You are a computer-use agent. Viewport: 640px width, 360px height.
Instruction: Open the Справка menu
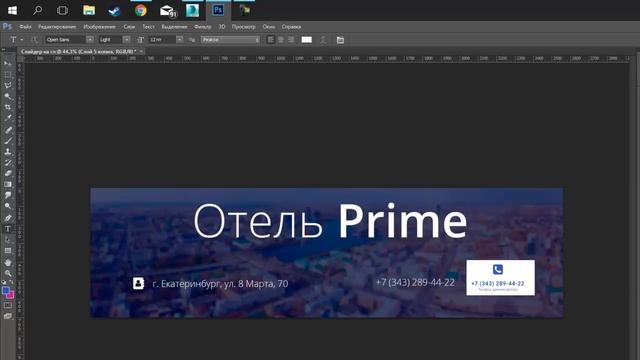tap(291, 27)
